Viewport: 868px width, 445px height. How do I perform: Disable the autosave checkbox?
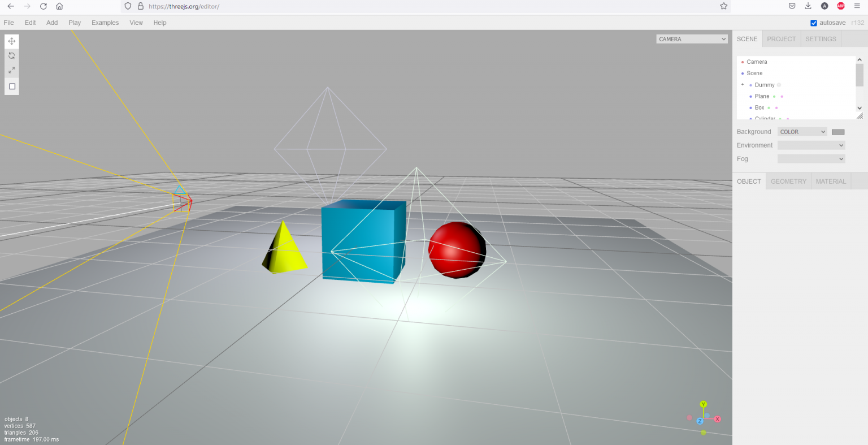click(x=814, y=23)
